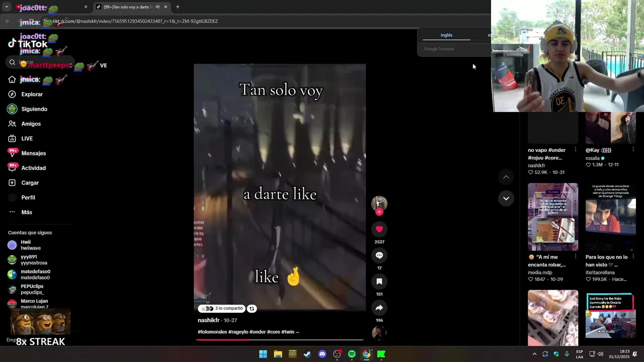Open options for 'Para los que no lo' video
This screenshot has height=362, width=644.
(633, 256)
